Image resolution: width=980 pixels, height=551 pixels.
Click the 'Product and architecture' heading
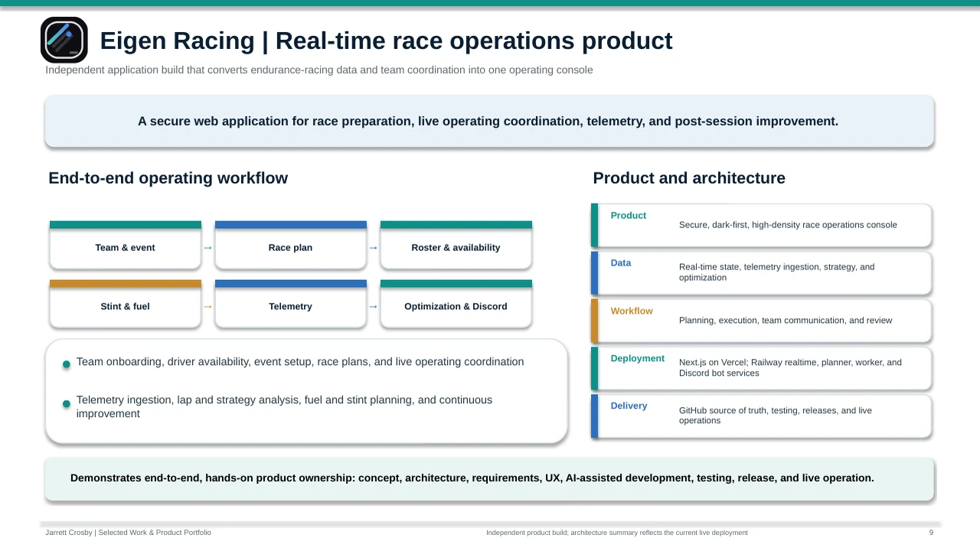(689, 178)
